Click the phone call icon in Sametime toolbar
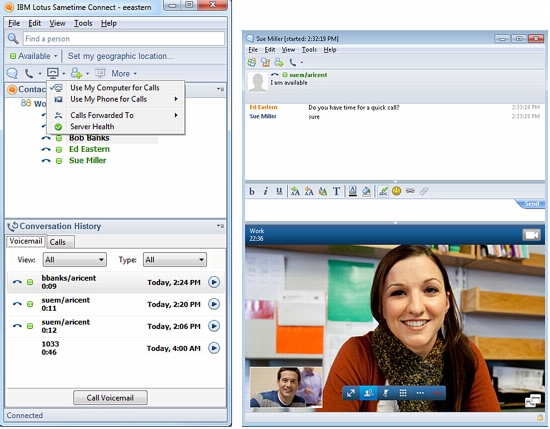The width and height of the screenshot is (550, 429). click(x=29, y=73)
